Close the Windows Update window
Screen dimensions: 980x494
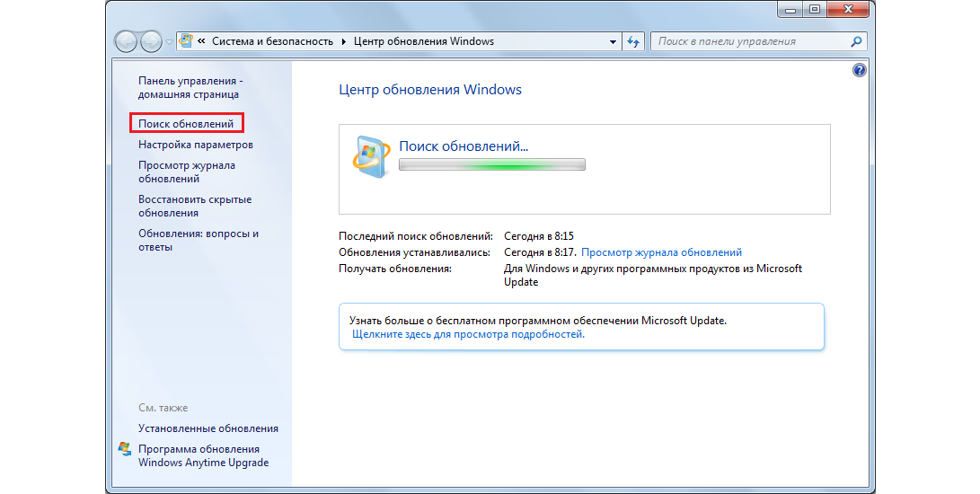[x=848, y=9]
